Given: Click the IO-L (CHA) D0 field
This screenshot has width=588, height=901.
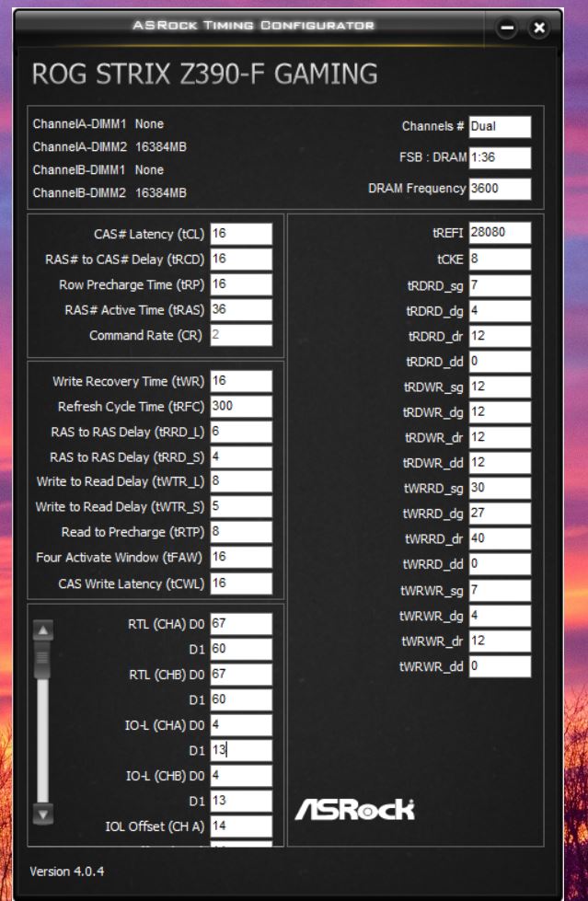Looking at the screenshot, I should point(241,724).
